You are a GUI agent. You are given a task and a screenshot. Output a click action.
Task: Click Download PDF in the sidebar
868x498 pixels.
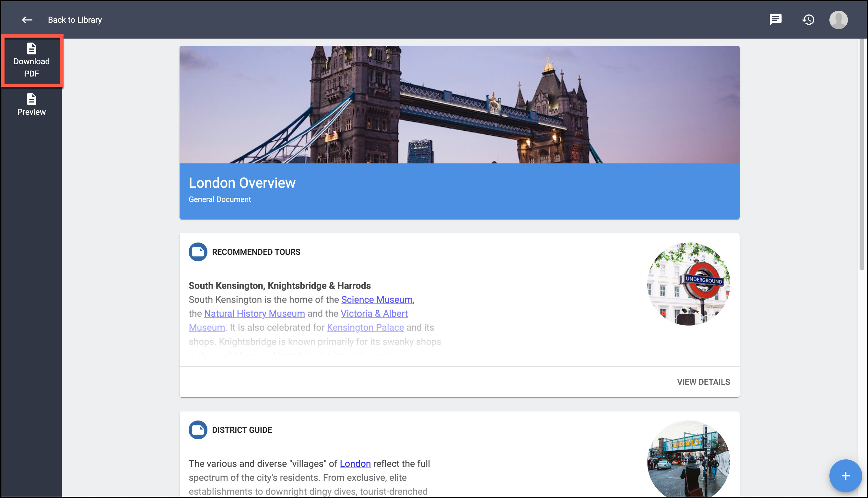(x=31, y=60)
